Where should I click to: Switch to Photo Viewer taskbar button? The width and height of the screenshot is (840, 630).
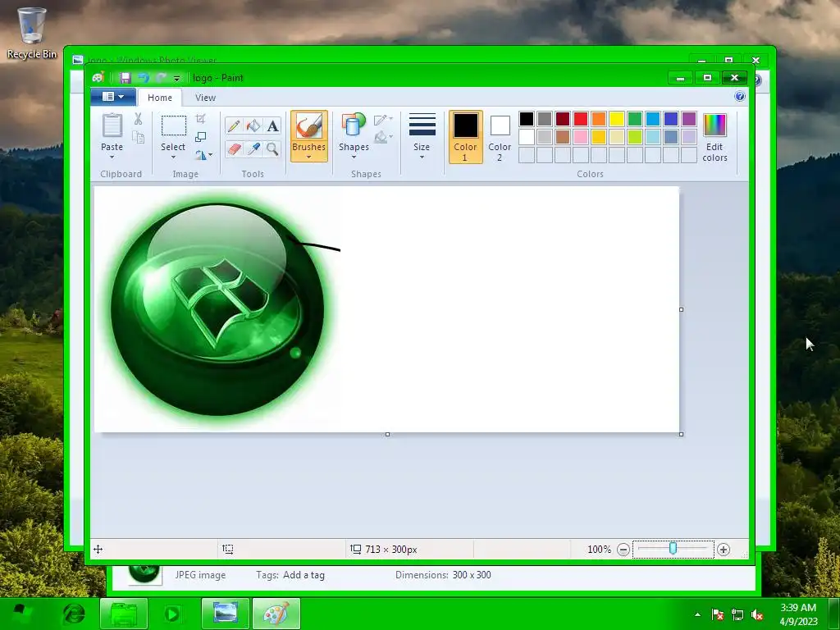pos(225,614)
